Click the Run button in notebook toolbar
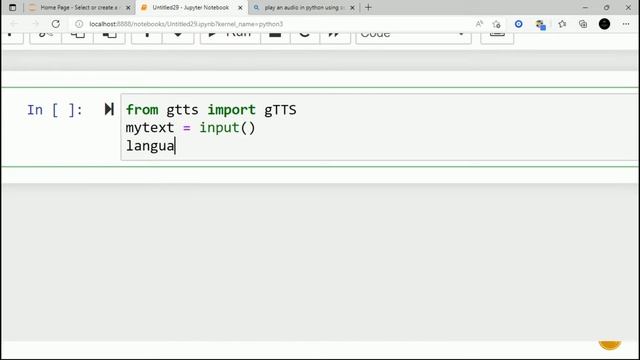The height and width of the screenshot is (360, 640). pyautogui.click(x=230, y=37)
